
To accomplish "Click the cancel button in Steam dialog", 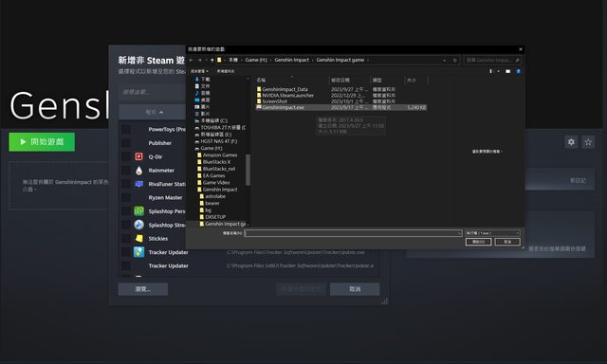I will (x=355, y=289).
